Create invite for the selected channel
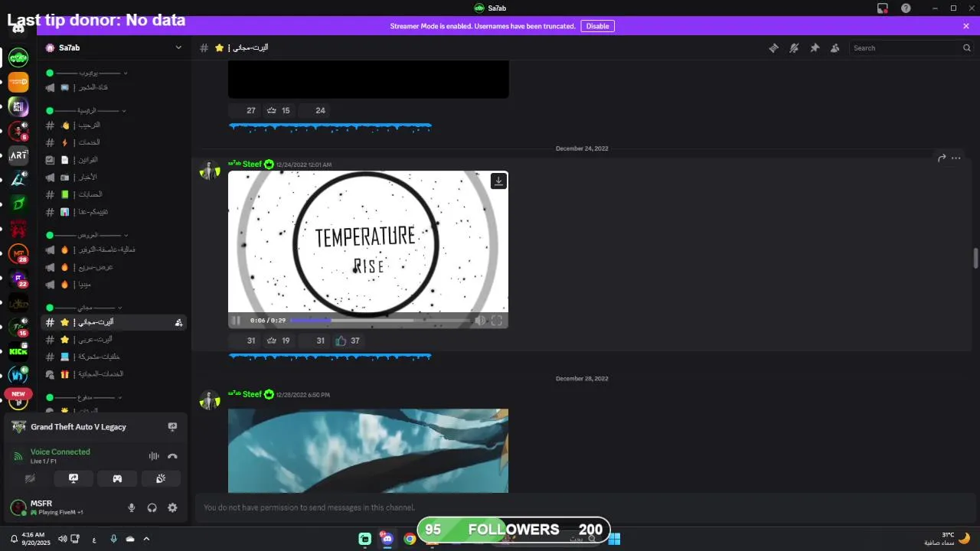Viewport: 980px width, 551px height. (178, 322)
